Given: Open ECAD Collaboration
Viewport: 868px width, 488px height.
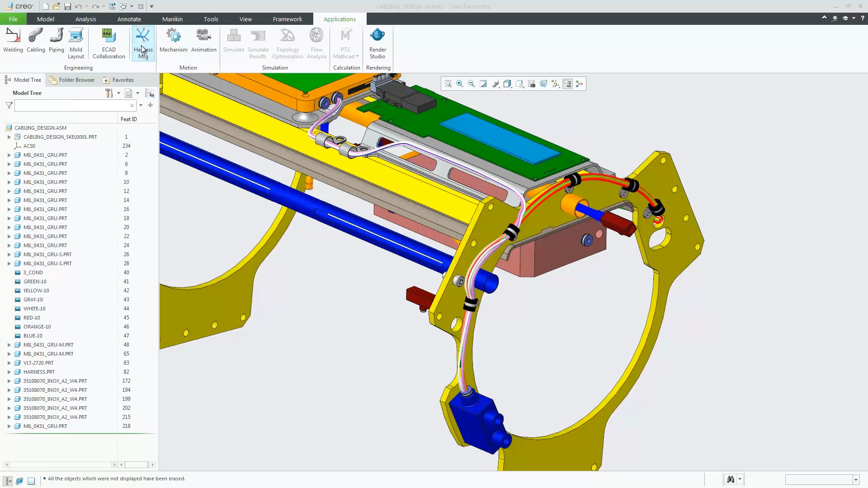Looking at the screenshot, I should 108,43.
